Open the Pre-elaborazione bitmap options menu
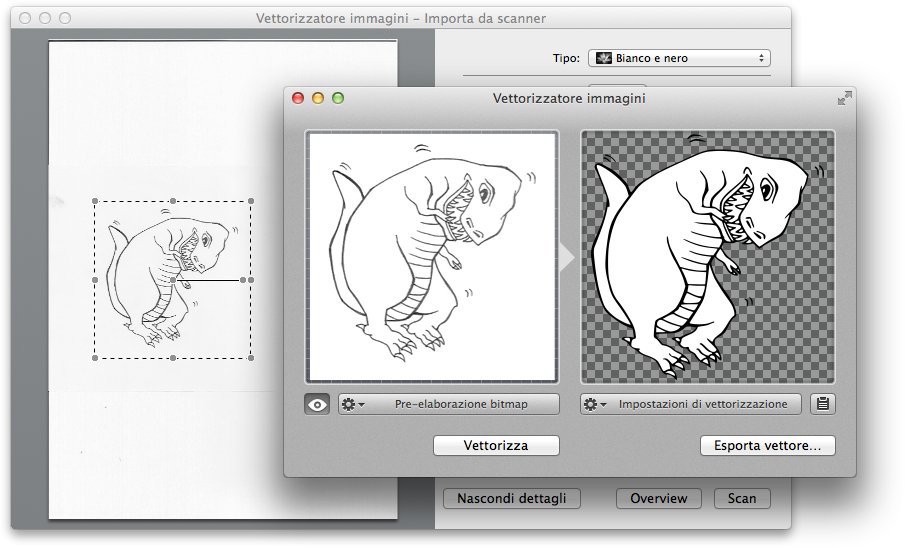 (448, 404)
